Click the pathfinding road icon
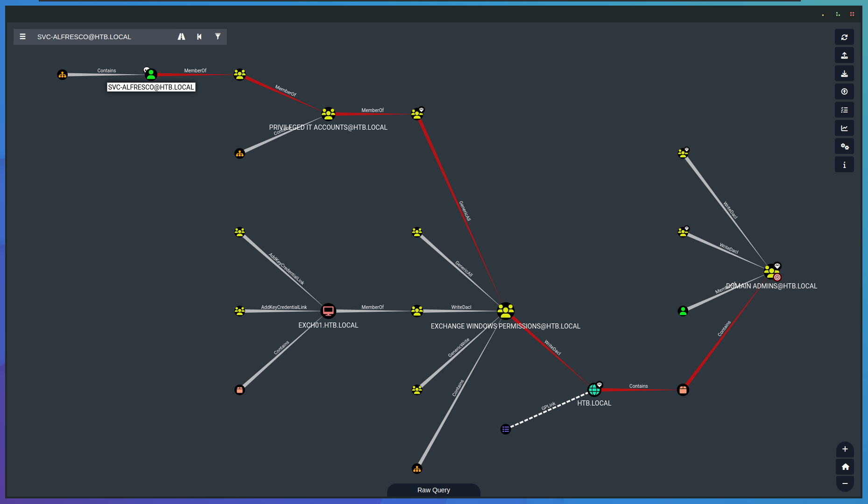 coord(181,36)
